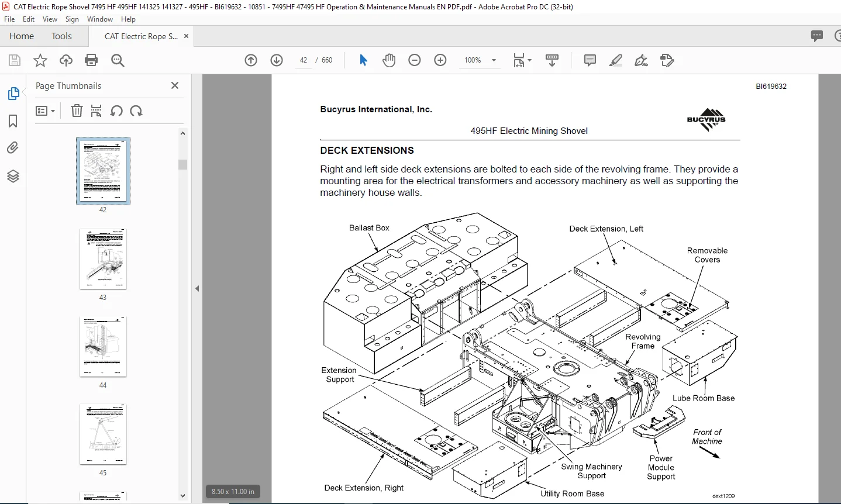
Task: Open the Bookmarks panel icon
Action: pyautogui.click(x=13, y=121)
